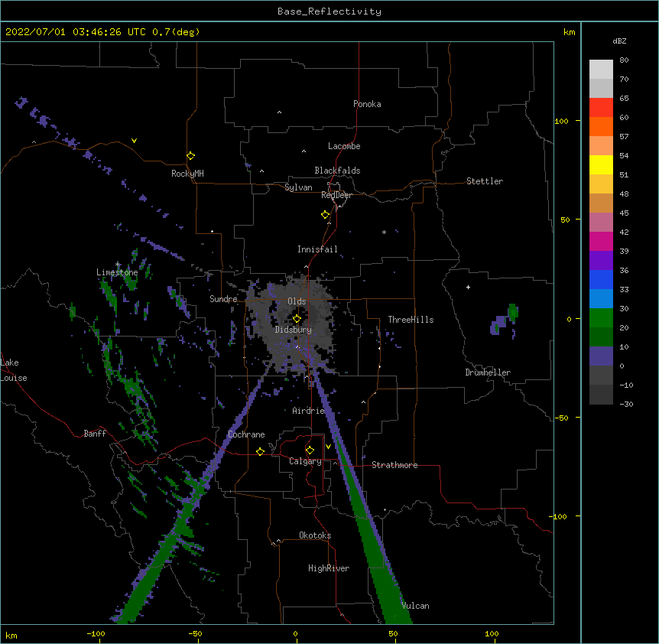Click the Strathmore label
The width and height of the screenshot is (659, 644).
pos(394,465)
